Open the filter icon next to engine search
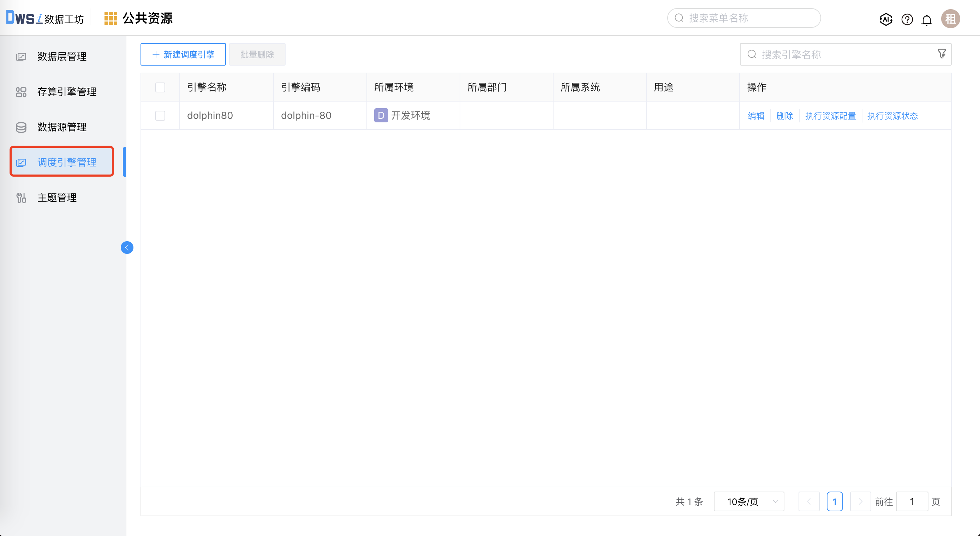The image size is (980, 536). pos(942,54)
